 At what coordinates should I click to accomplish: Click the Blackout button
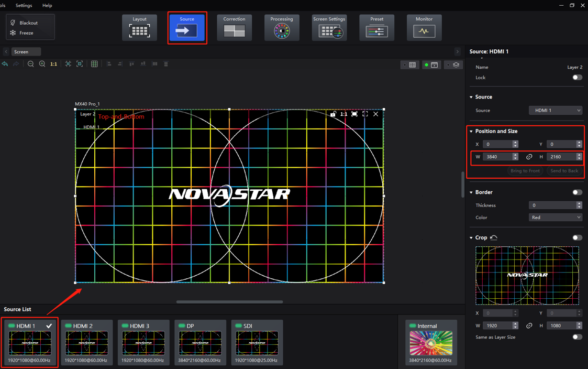tap(25, 23)
